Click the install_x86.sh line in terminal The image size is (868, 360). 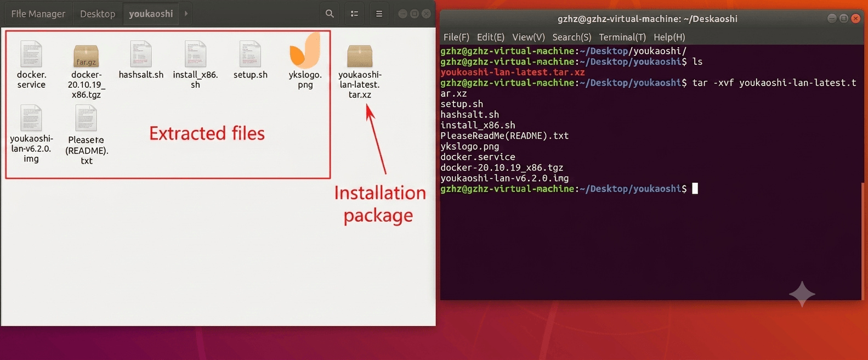pos(478,125)
